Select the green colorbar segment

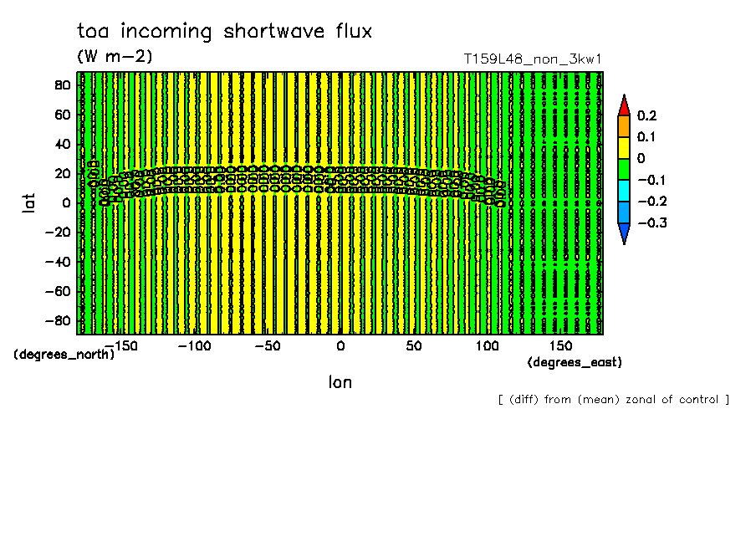624,169
